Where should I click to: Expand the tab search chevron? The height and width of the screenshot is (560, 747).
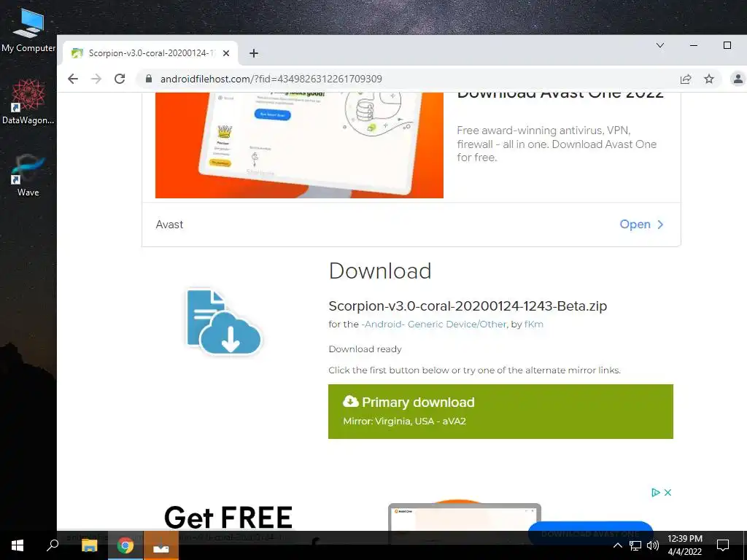click(x=659, y=45)
